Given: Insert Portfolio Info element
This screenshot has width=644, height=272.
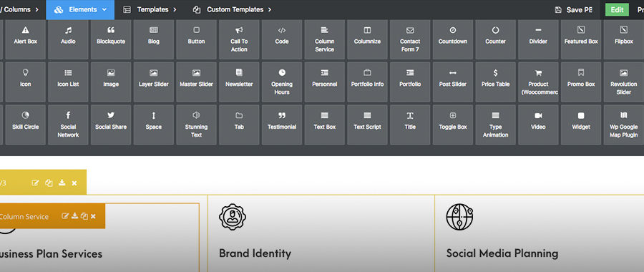Looking at the screenshot, I should pyautogui.click(x=367, y=82).
